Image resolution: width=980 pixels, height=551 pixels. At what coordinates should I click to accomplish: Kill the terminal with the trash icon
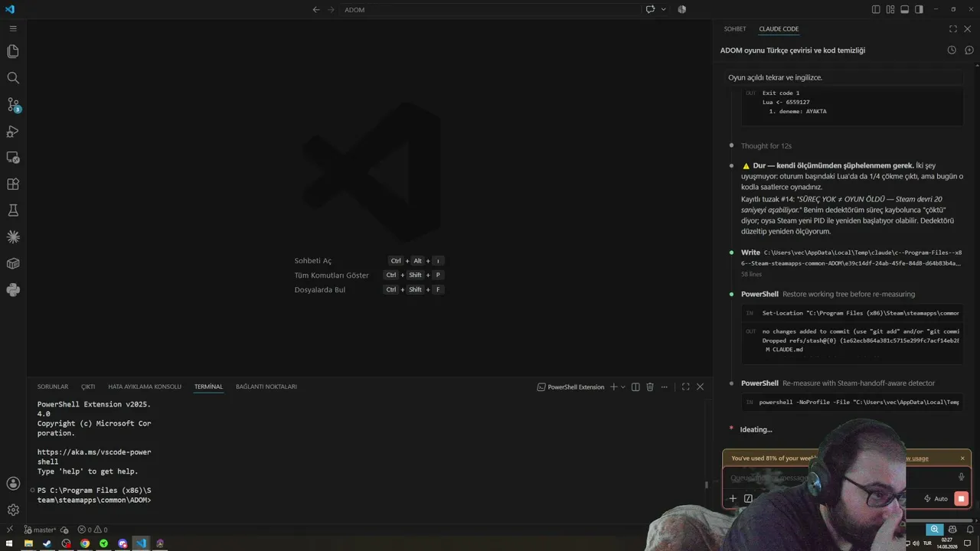650,387
